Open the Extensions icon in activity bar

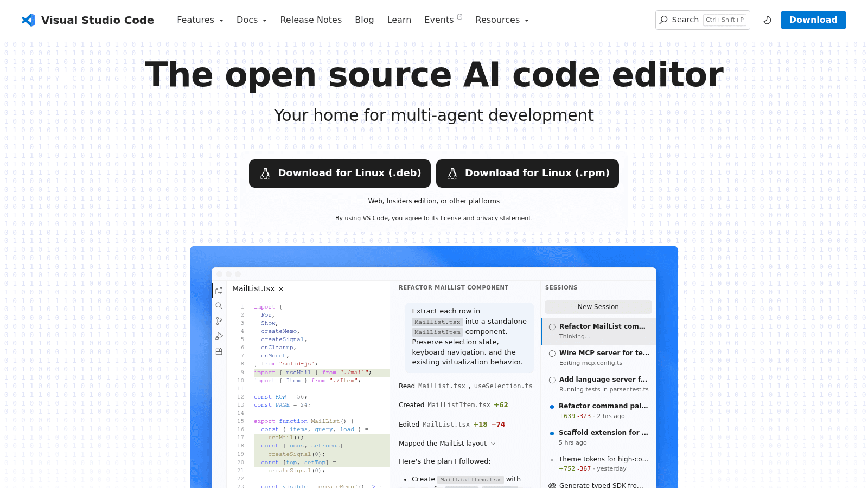coord(219,351)
